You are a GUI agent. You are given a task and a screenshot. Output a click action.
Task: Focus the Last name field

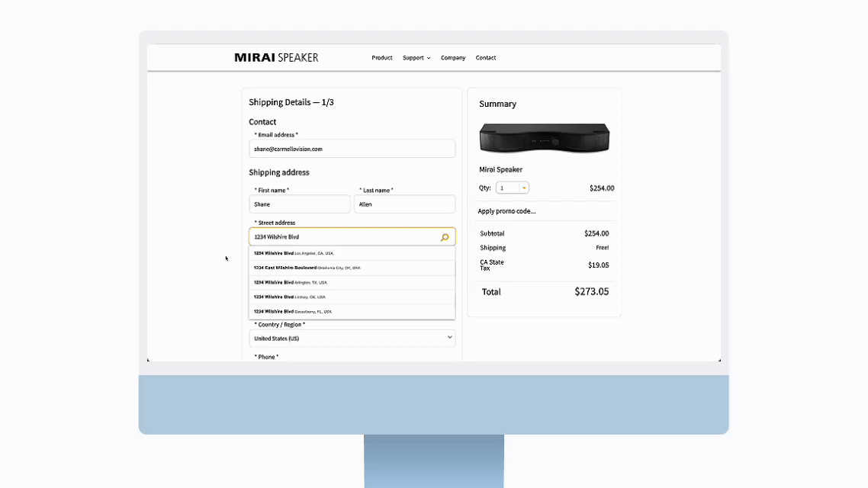tap(405, 204)
